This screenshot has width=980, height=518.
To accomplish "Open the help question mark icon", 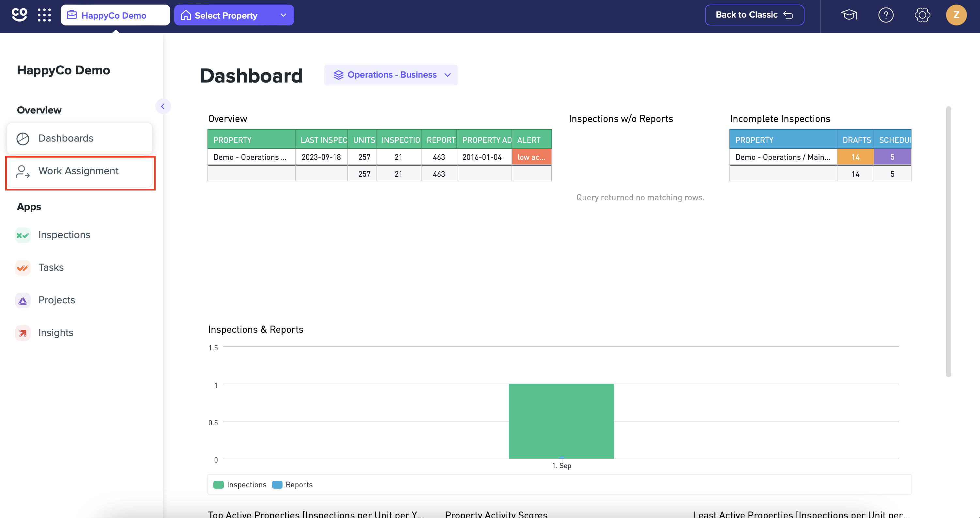I will pos(886,15).
